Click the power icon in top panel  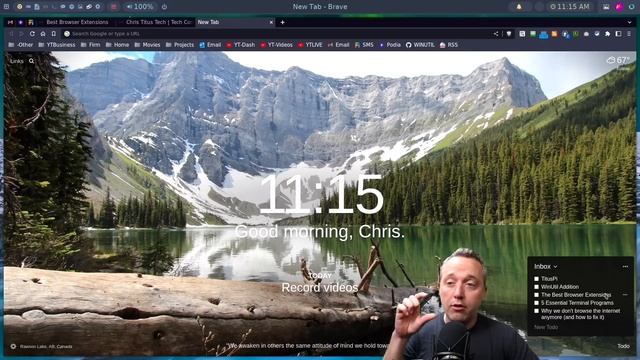[164, 7]
